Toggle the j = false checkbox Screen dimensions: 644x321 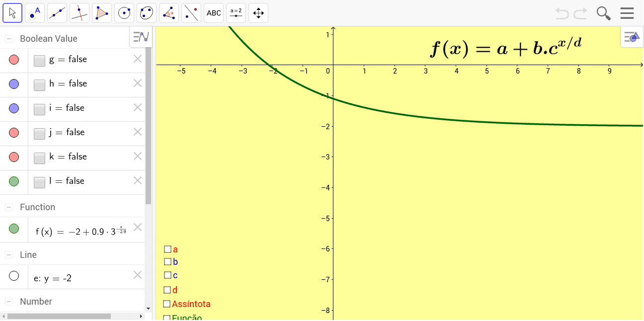[40, 134]
